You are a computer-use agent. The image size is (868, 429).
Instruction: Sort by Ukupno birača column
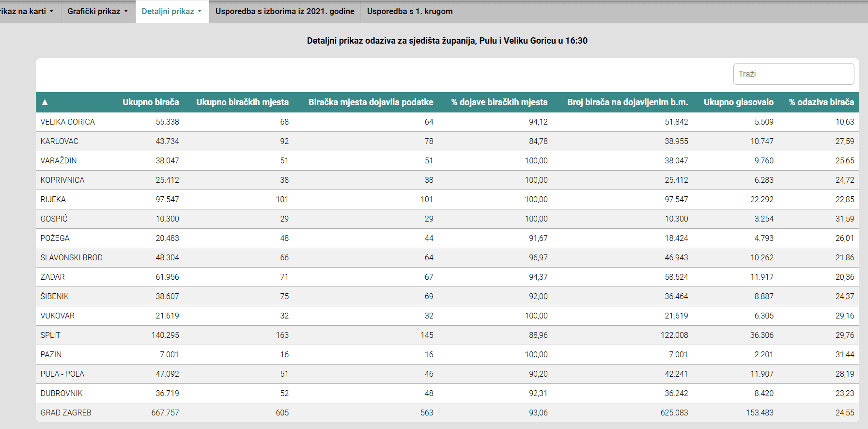[x=151, y=102]
